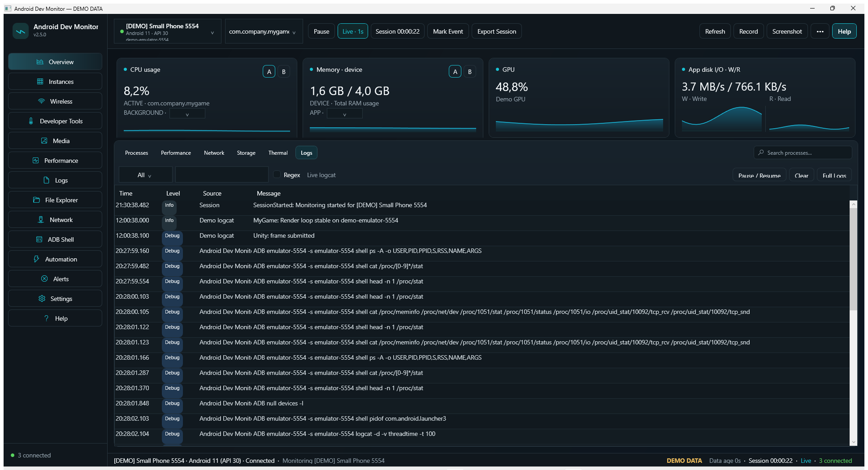Screen dimensions: 868x470
Task: Click the Performance chart icon in sidebar
Action: click(x=35, y=161)
